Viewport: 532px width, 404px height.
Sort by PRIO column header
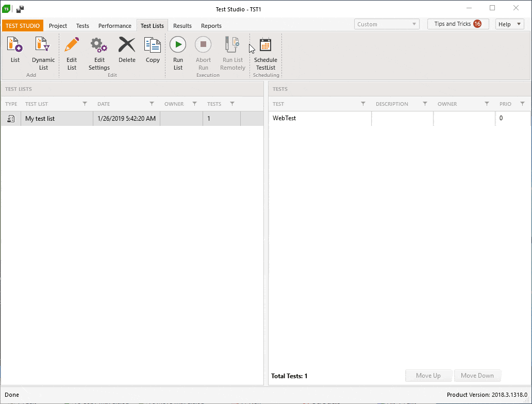click(505, 104)
